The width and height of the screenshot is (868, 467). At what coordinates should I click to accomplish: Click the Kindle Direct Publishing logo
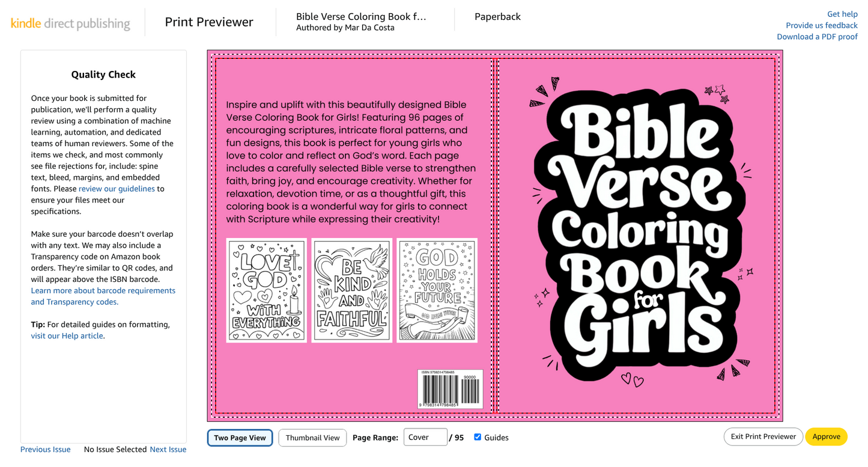70,23
